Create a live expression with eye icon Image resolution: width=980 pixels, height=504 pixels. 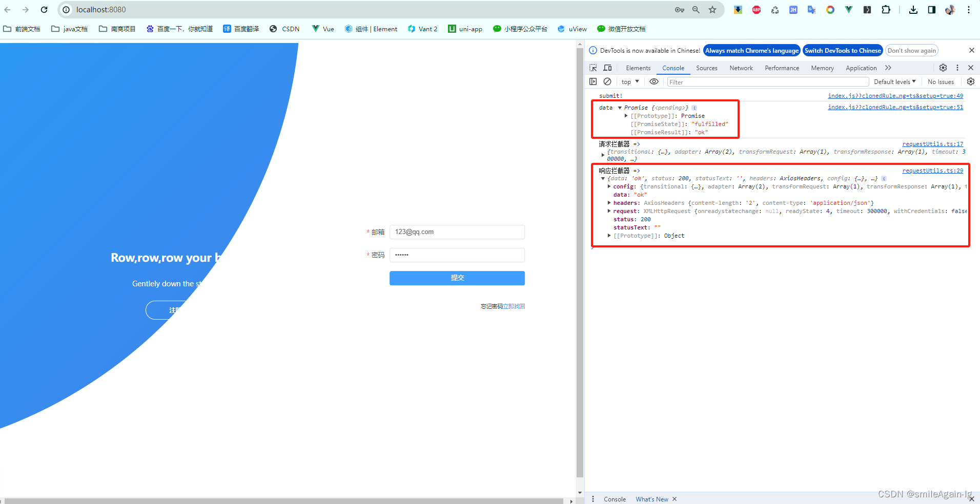pyautogui.click(x=654, y=81)
